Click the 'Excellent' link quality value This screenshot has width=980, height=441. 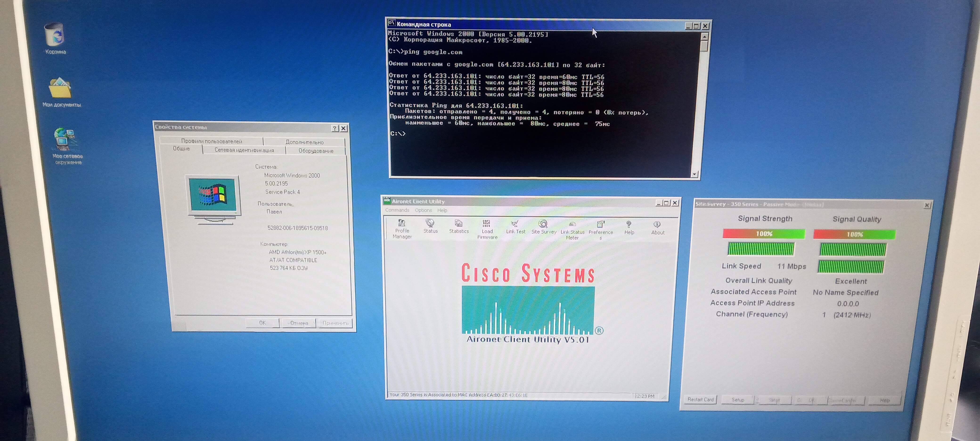(851, 282)
